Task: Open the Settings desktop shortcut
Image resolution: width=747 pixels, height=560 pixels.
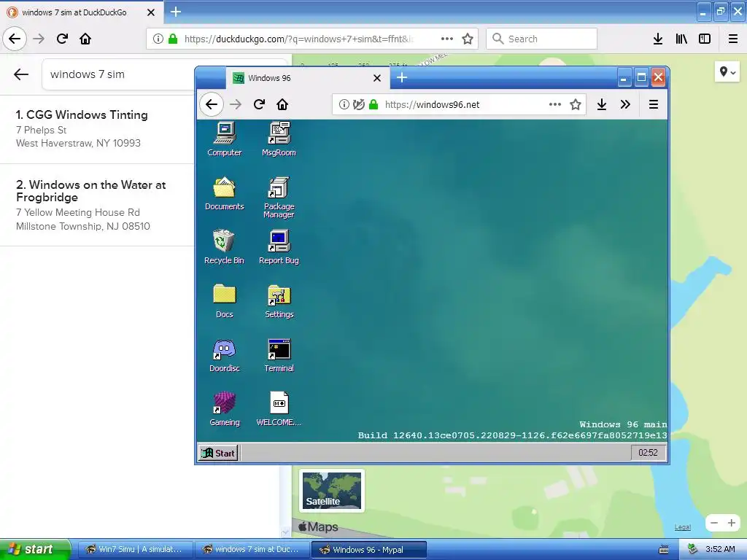Action: click(x=279, y=301)
